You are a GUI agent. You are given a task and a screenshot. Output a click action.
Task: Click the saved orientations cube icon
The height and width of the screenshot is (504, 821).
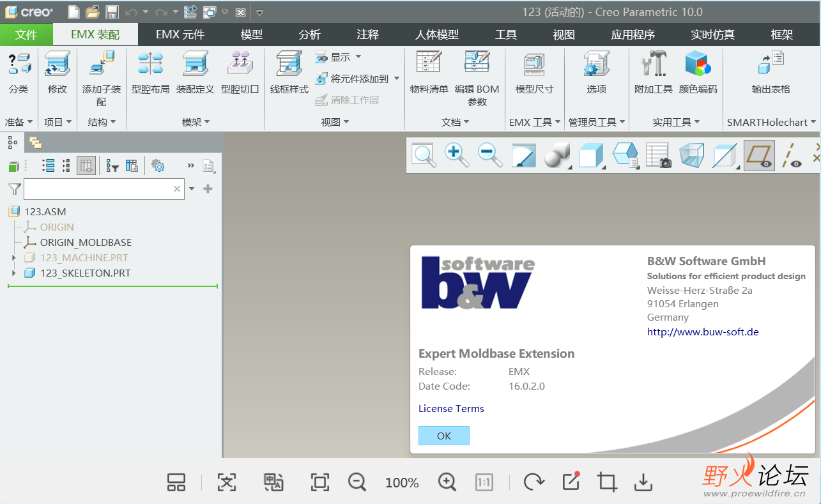tap(591, 155)
